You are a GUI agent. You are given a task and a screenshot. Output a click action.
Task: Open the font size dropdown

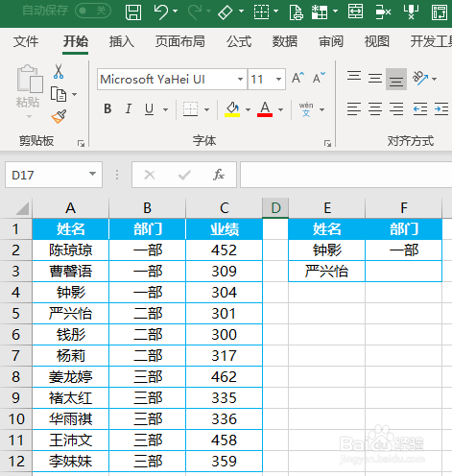coord(278,79)
